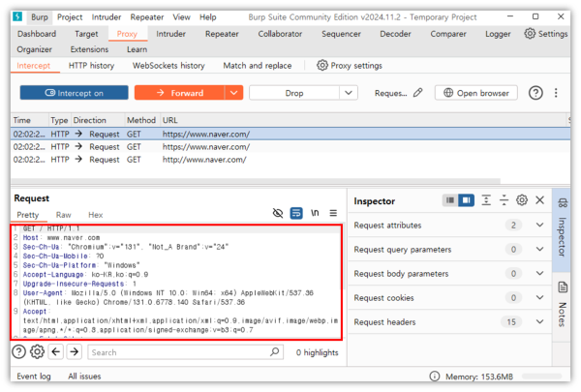Toggle hide non-printable eye-slash icon
This screenshot has height=392, width=581.
click(x=278, y=213)
